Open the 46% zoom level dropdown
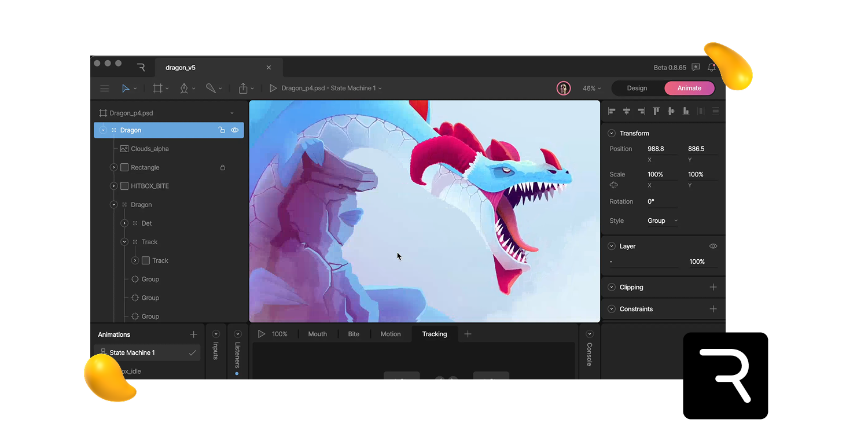 tap(592, 89)
